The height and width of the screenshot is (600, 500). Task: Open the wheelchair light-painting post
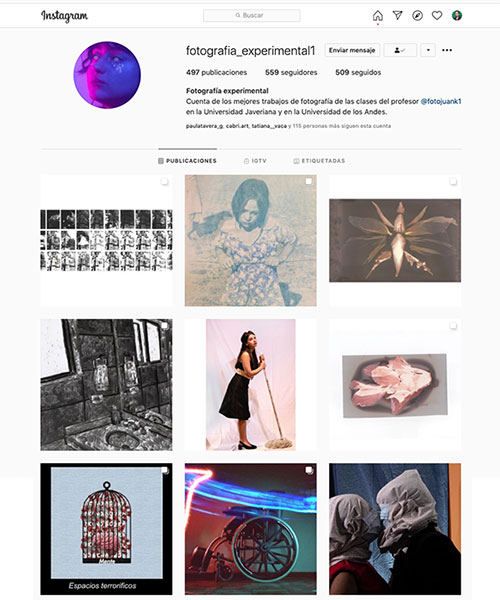(x=251, y=529)
